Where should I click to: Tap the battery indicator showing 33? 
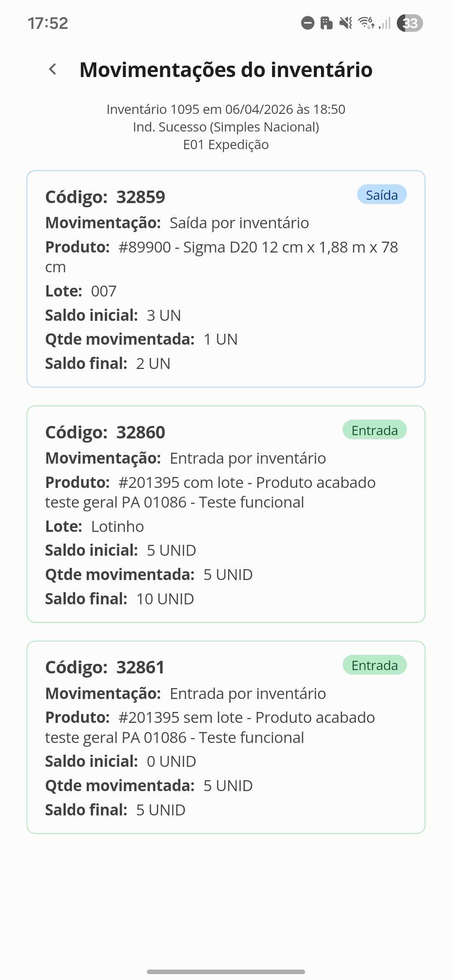click(x=410, y=23)
